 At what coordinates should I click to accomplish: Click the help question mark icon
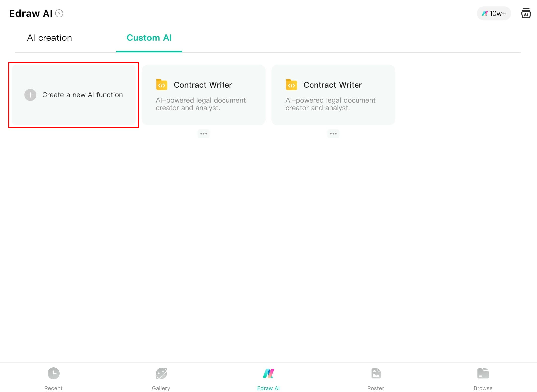(x=59, y=13)
